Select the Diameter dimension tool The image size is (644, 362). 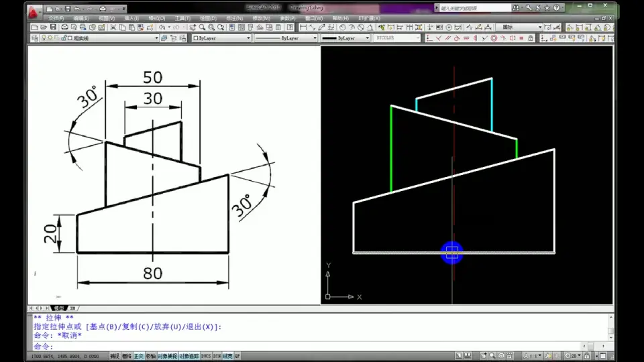[361, 27]
